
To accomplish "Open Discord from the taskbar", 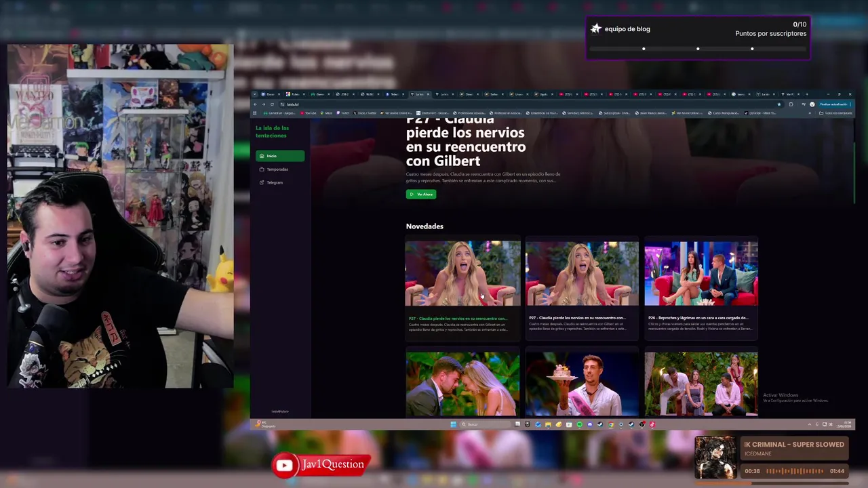I will 590,424.
